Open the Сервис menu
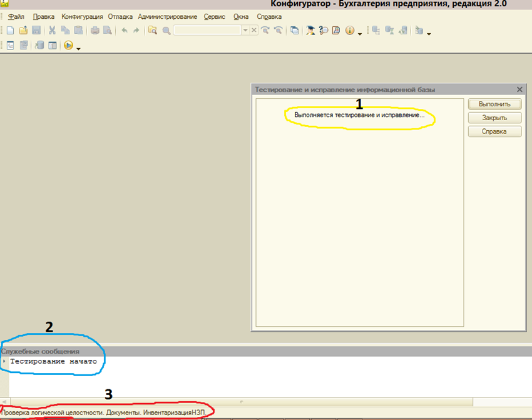 tap(215, 16)
